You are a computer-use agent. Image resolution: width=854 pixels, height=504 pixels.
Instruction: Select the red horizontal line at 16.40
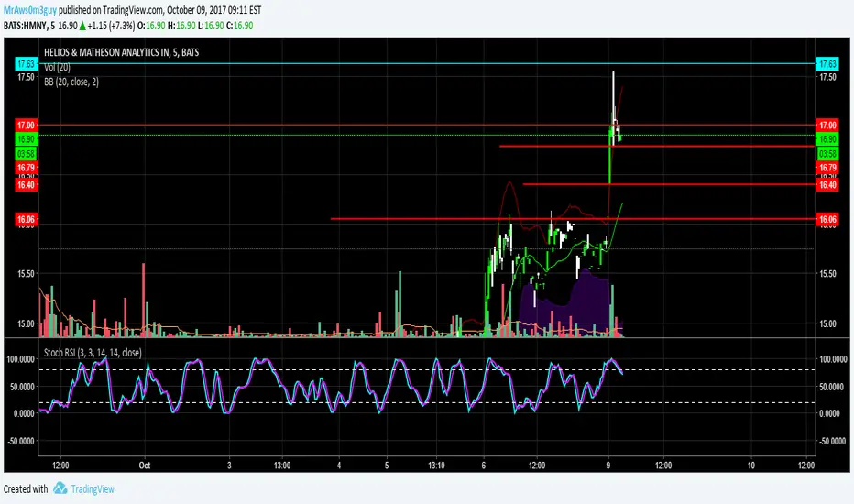point(669,184)
